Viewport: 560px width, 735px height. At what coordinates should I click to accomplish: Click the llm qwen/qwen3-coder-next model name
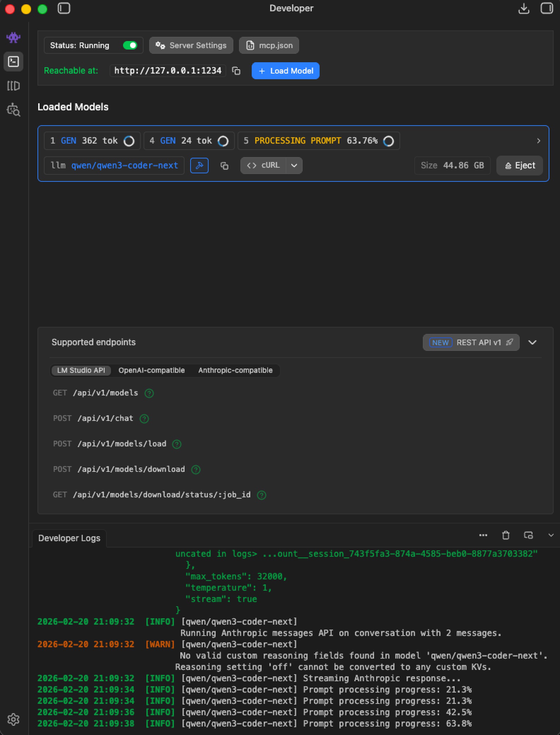[x=114, y=166]
